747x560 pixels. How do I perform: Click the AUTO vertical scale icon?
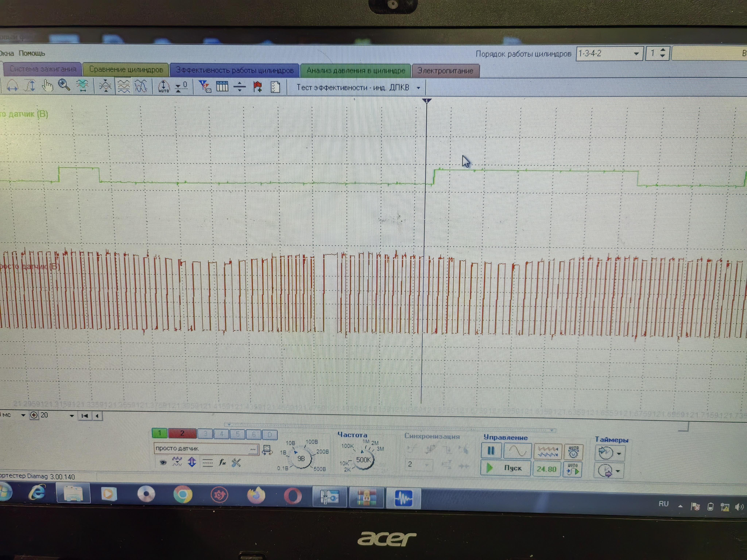tap(164, 87)
